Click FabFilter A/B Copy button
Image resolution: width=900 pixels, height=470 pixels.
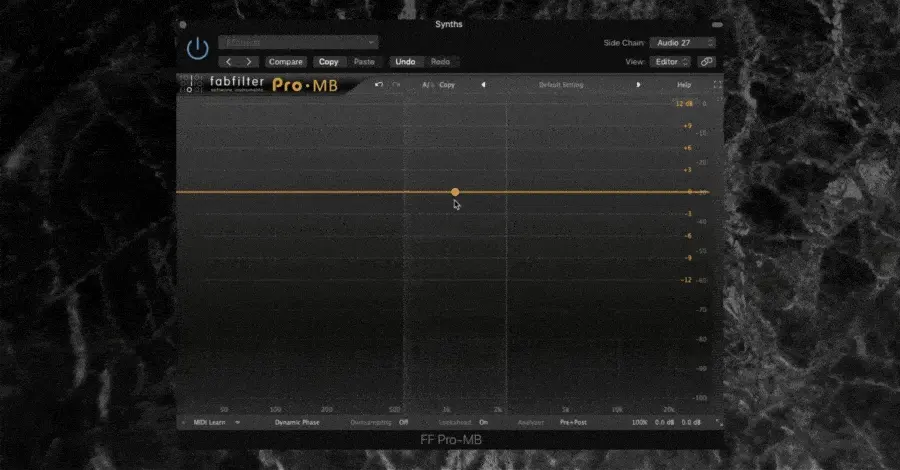coord(447,85)
